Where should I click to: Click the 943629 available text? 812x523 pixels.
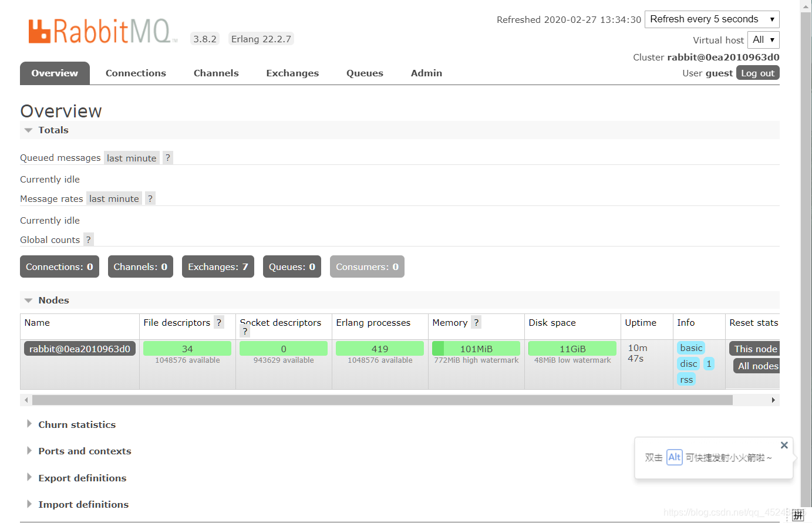[x=284, y=360]
